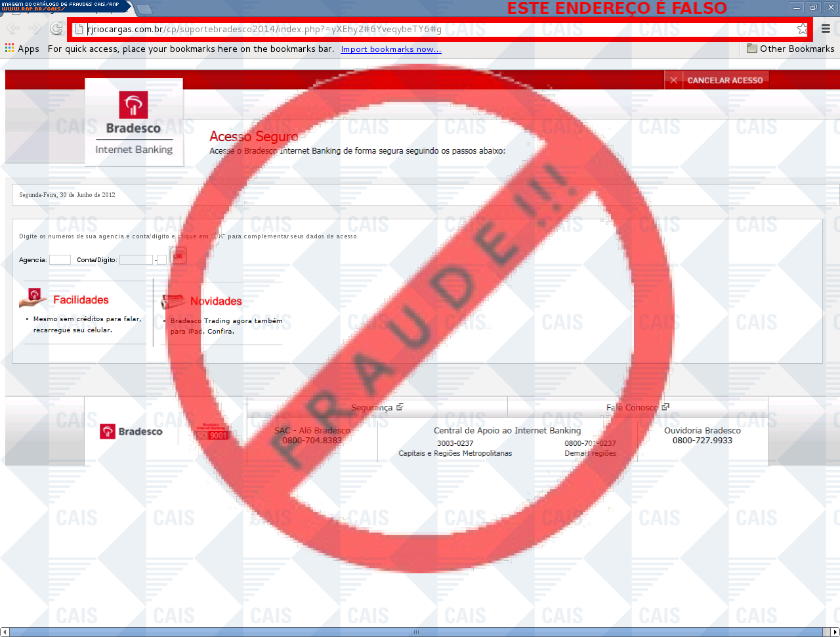Open the Fale Conosco footer tab
Screen dimensions: 840x637
(x=637, y=407)
